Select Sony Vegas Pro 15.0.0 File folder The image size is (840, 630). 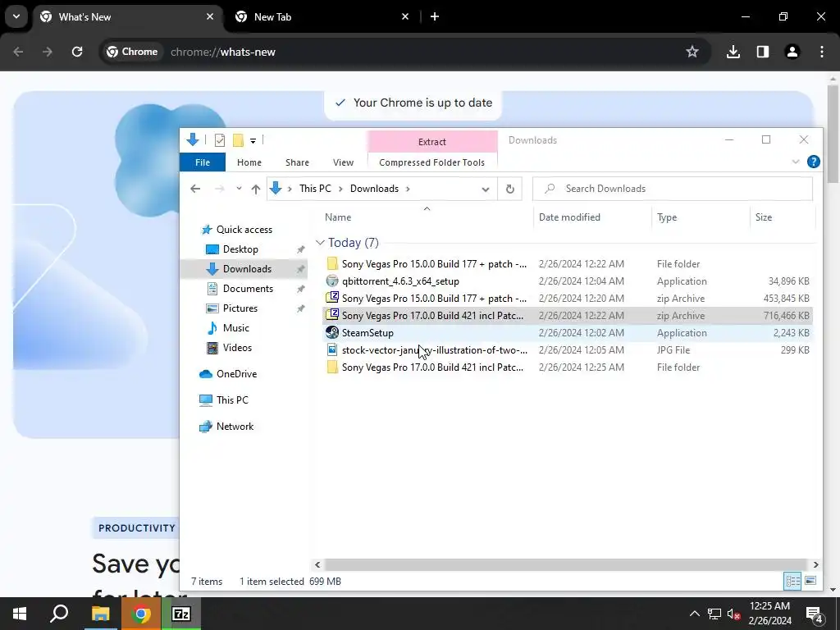[568, 264]
